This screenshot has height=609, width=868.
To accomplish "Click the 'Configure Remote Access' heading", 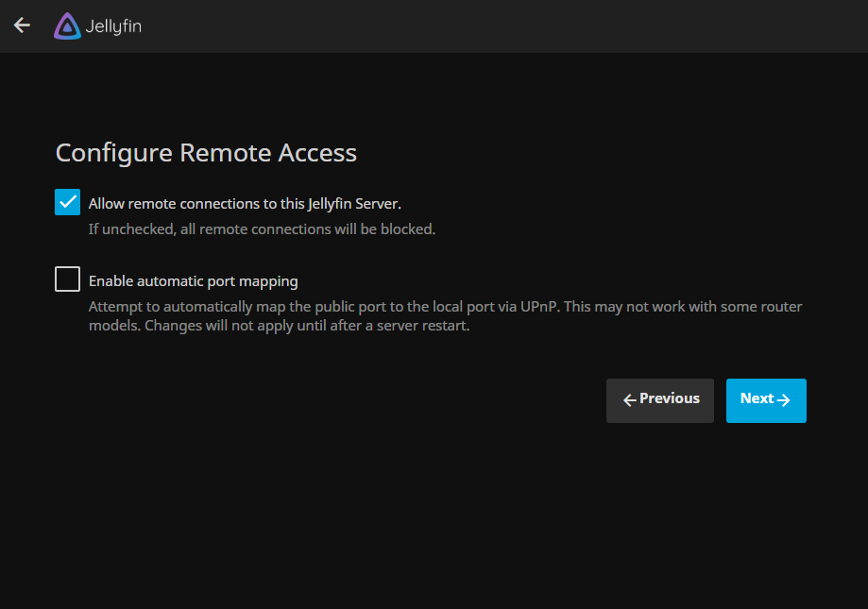I will point(206,153).
